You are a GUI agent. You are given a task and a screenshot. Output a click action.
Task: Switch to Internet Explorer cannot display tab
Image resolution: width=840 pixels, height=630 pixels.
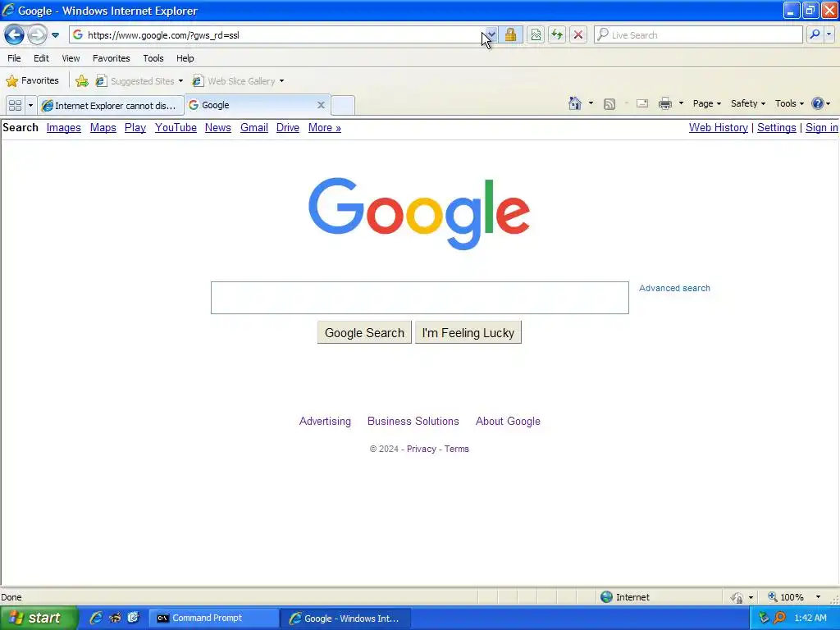(111, 106)
